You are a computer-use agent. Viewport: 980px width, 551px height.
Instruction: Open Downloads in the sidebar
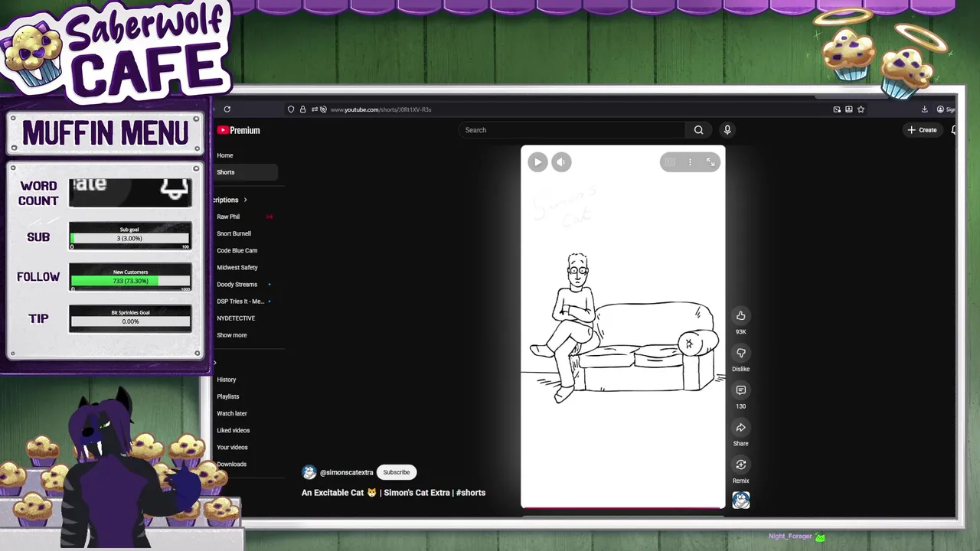(x=231, y=464)
